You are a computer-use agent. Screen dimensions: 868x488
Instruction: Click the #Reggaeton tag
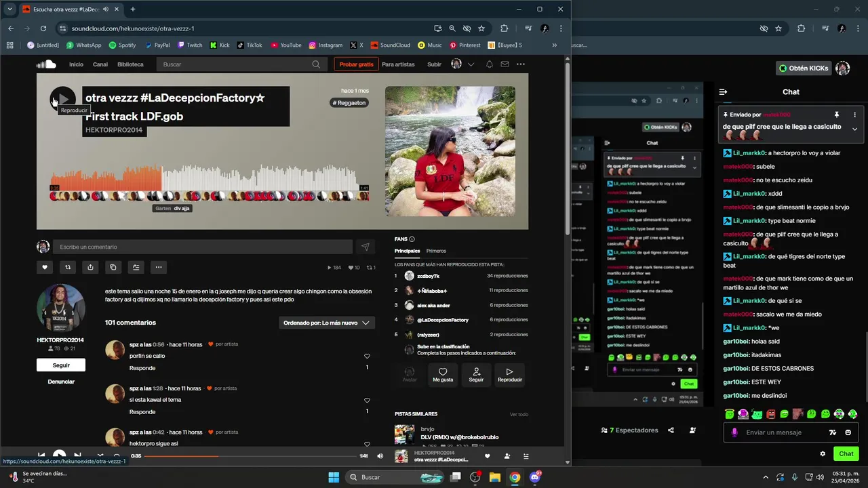pyautogui.click(x=349, y=103)
